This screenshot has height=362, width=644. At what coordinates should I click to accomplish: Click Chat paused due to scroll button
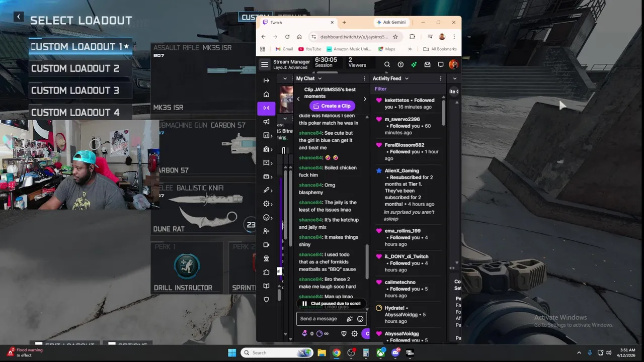[x=332, y=304]
